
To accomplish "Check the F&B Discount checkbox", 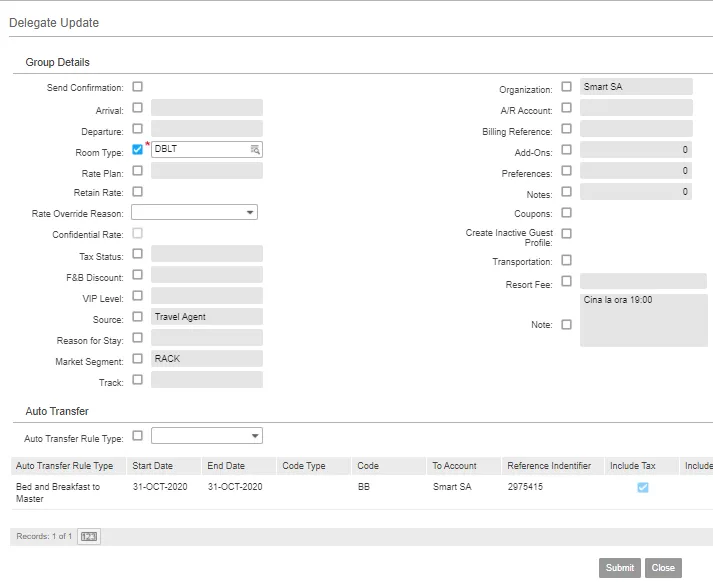I will (137, 275).
